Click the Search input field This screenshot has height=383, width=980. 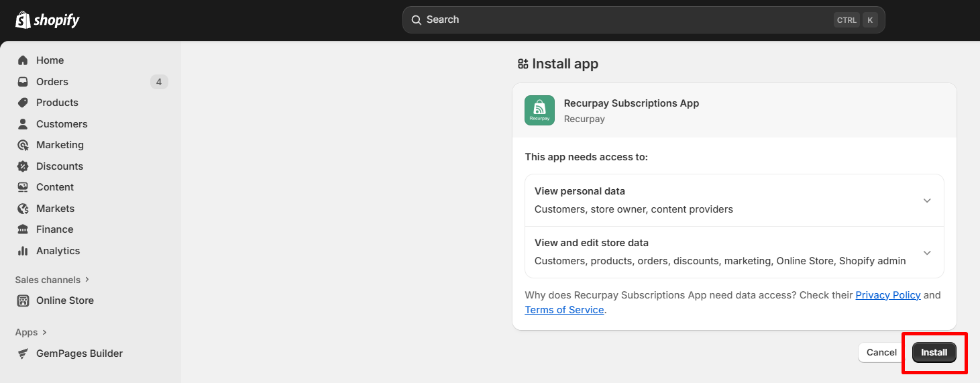click(624, 20)
